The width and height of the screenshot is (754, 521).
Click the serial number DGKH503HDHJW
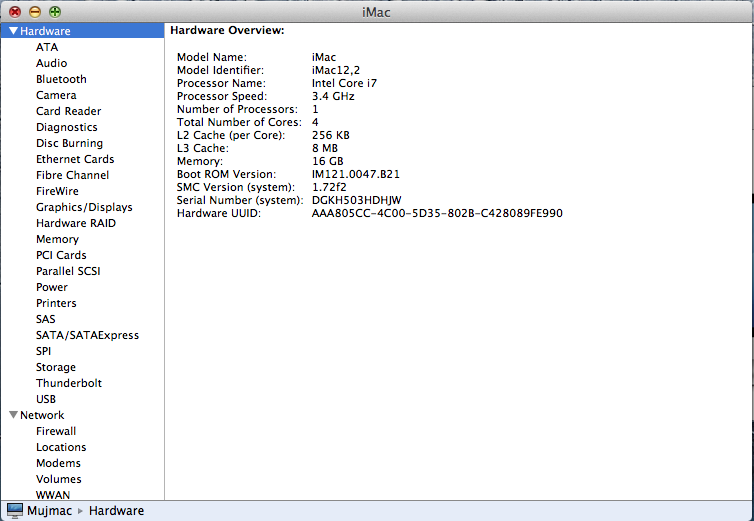tap(356, 200)
